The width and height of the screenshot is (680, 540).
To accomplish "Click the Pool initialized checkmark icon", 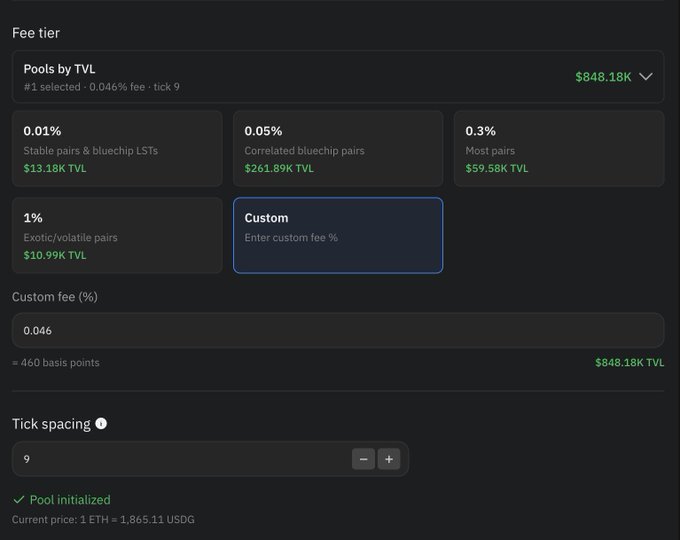I will click(19, 500).
